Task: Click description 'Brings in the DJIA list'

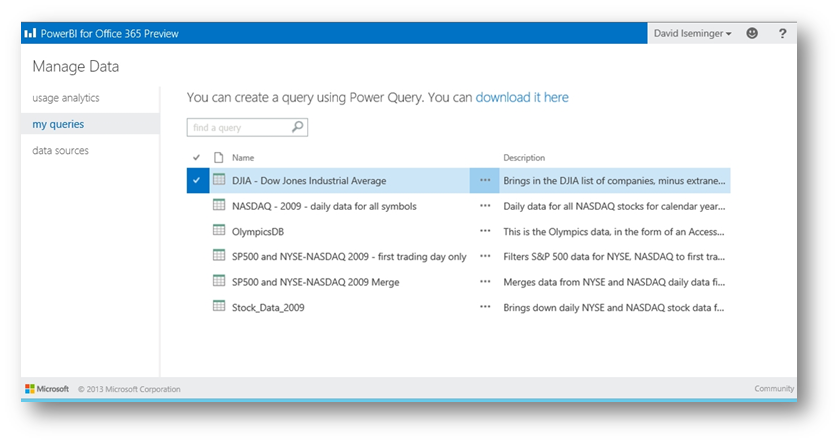Action: [x=614, y=181]
